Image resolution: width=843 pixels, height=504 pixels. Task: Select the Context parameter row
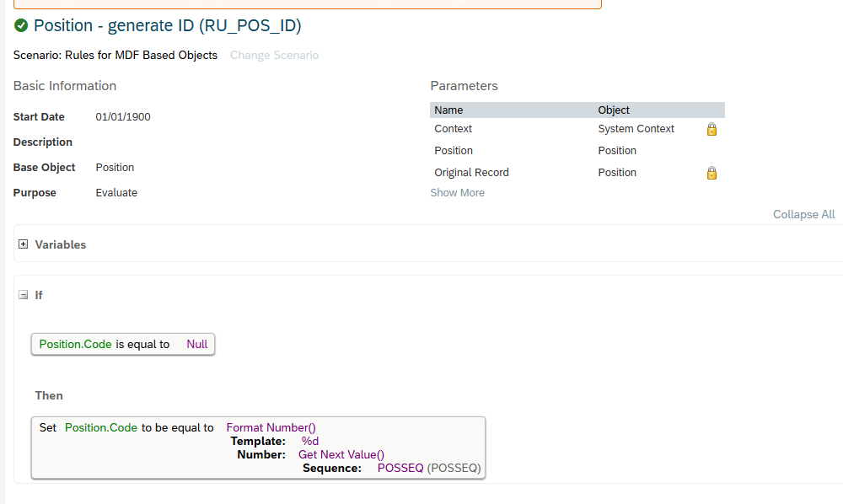(454, 129)
